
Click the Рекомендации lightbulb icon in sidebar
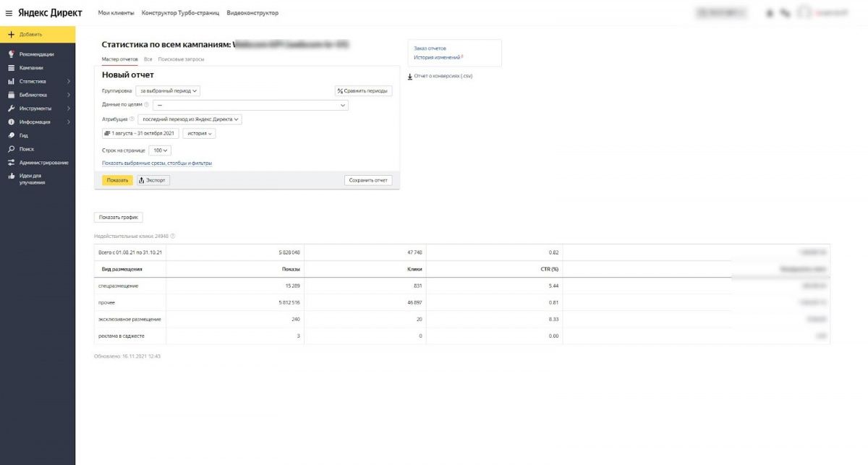coord(11,54)
